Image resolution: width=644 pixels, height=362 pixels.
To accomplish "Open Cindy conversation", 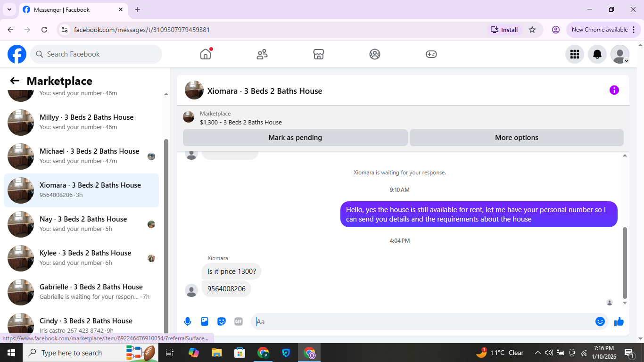I will pos(81,324).
